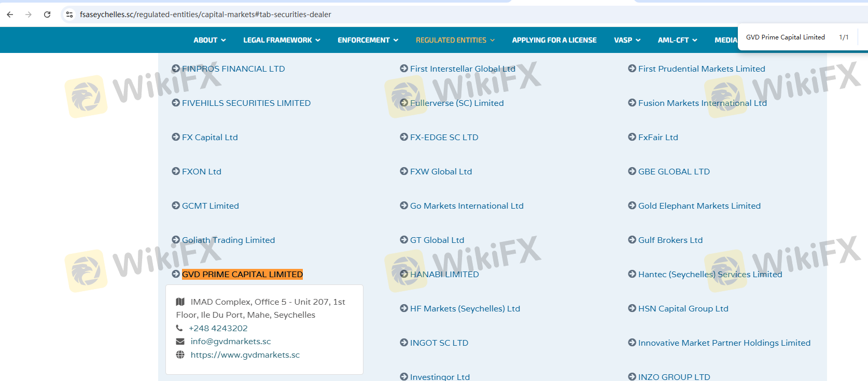Click the arrow icon beside GT Global Ltd
868x381 pixels.
[404, 240]
